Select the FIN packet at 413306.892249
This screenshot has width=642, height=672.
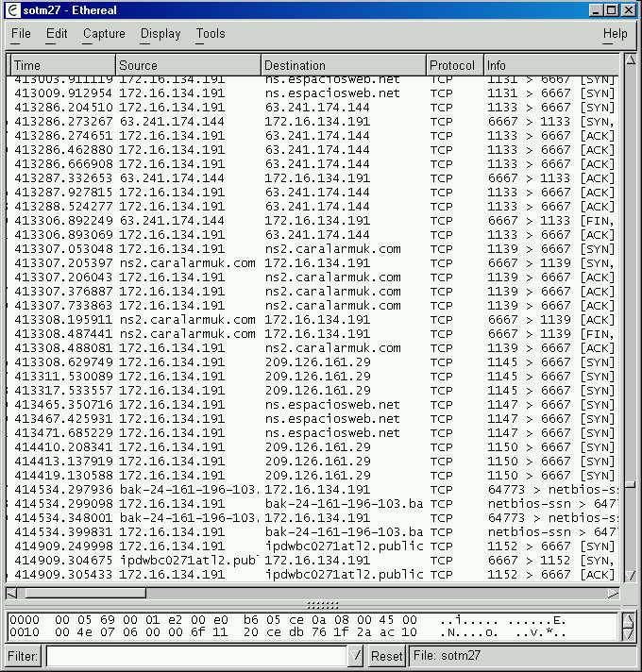click(313, 220)
